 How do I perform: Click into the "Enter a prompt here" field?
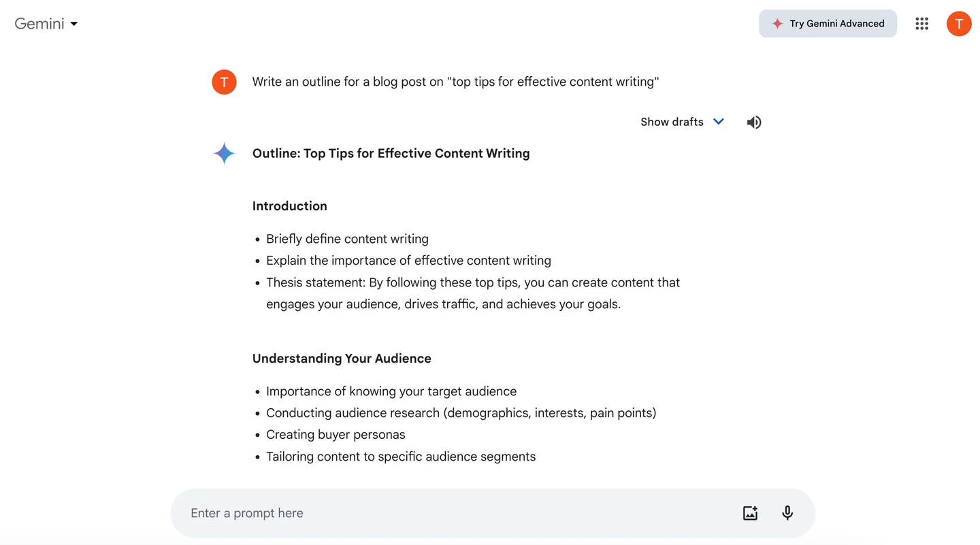[449, 513]
